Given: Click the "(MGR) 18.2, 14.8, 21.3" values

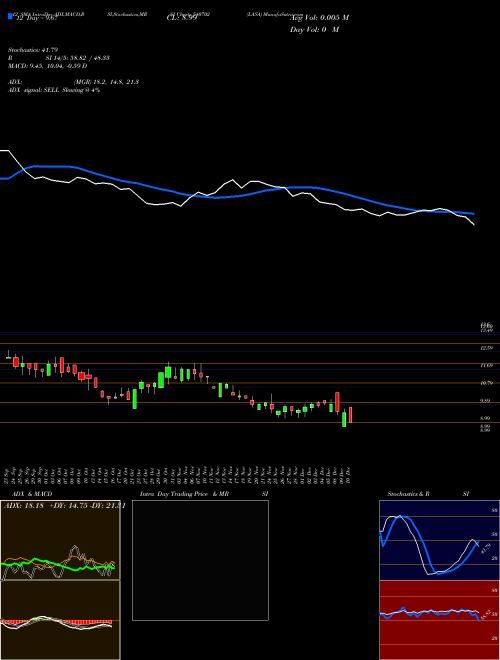Looking at the screenshot, I should tap(106, 82).
